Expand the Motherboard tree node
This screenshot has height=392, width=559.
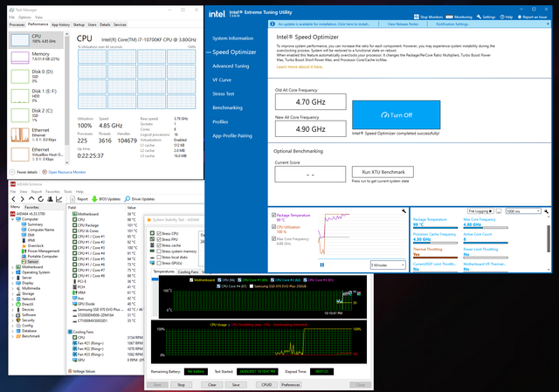(x=13, y=267)
